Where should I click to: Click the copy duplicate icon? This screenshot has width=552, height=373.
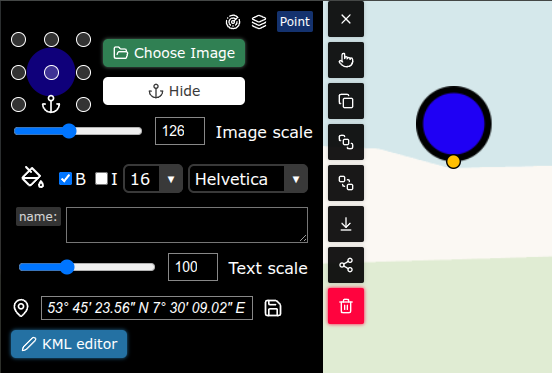pyautogui.click(x=346, y=101)
